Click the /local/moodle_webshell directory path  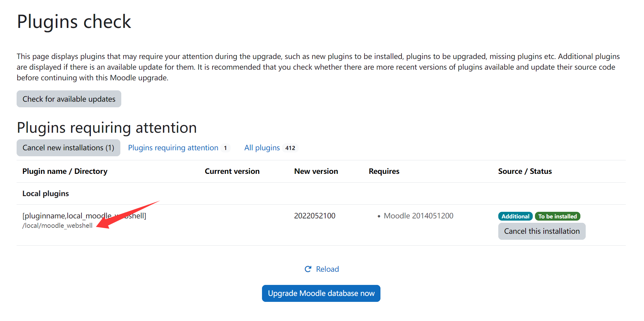pyautogui.click(x=57, y=226)
